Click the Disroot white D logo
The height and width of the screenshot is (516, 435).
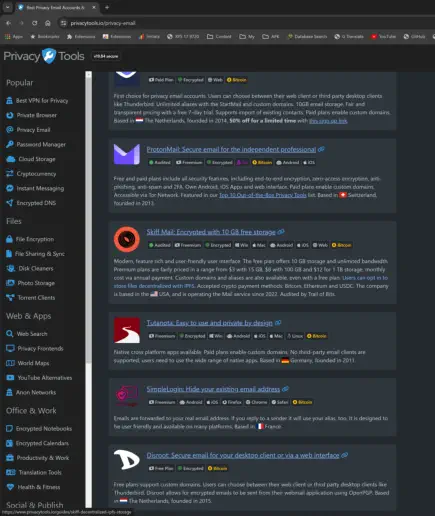point(127,460)
